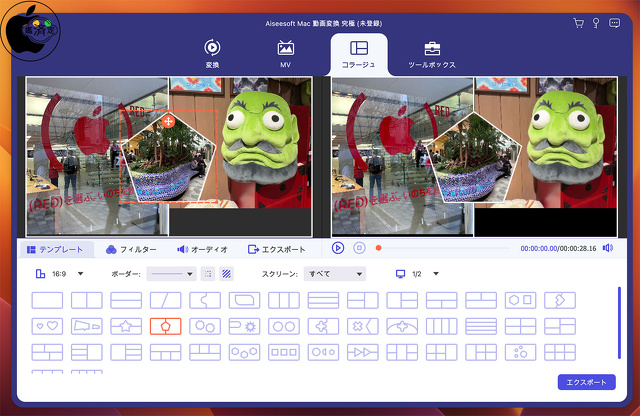Viewport: 640px width, 416px height.
Task: Click the preview progress slider track
Action: (444, 248)
